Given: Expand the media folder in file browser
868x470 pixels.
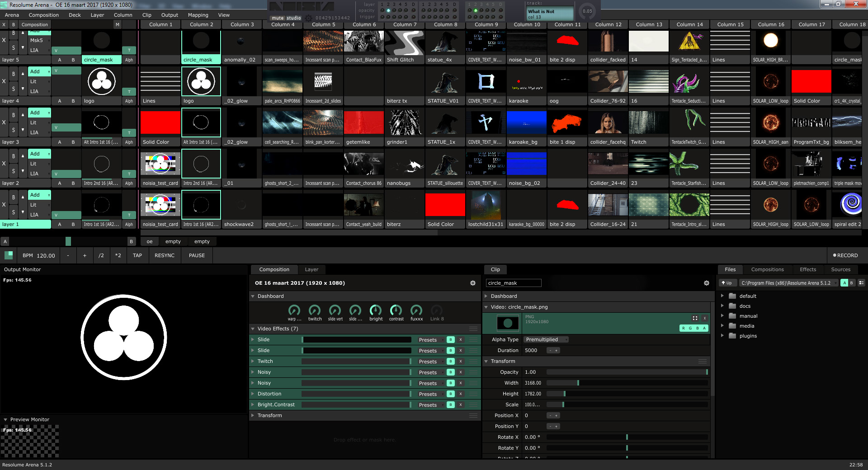Looking at the screenshot, I should click(722, 326).
